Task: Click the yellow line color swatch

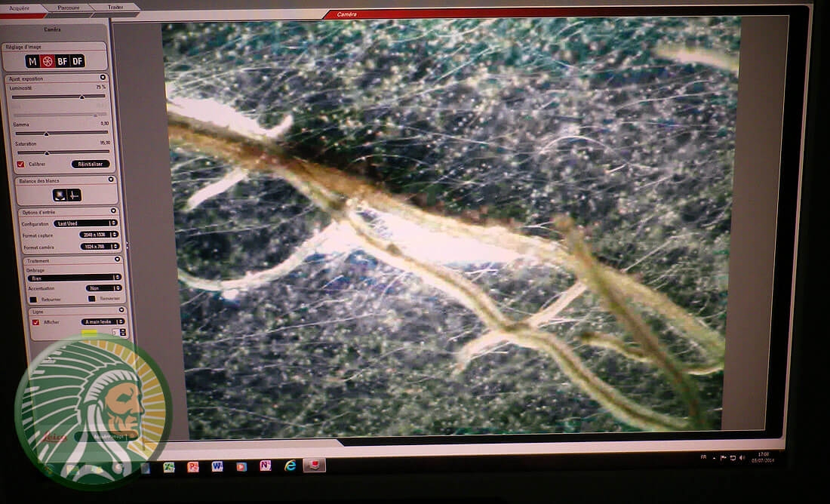Action: 89,333
